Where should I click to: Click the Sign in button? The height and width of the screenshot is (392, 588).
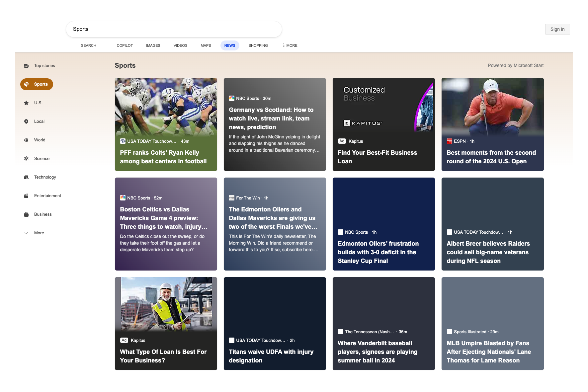557,29
